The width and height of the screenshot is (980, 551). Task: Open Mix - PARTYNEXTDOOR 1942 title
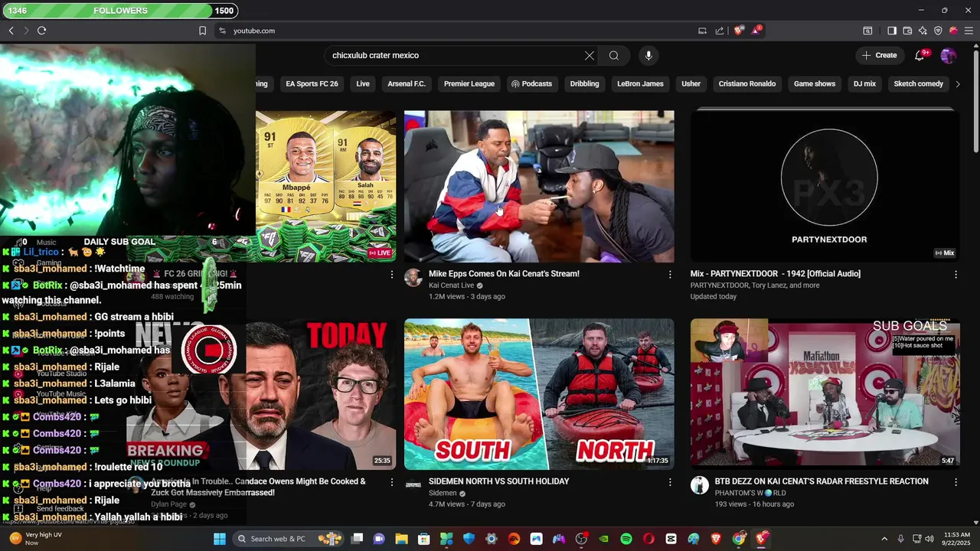(775, 274)
